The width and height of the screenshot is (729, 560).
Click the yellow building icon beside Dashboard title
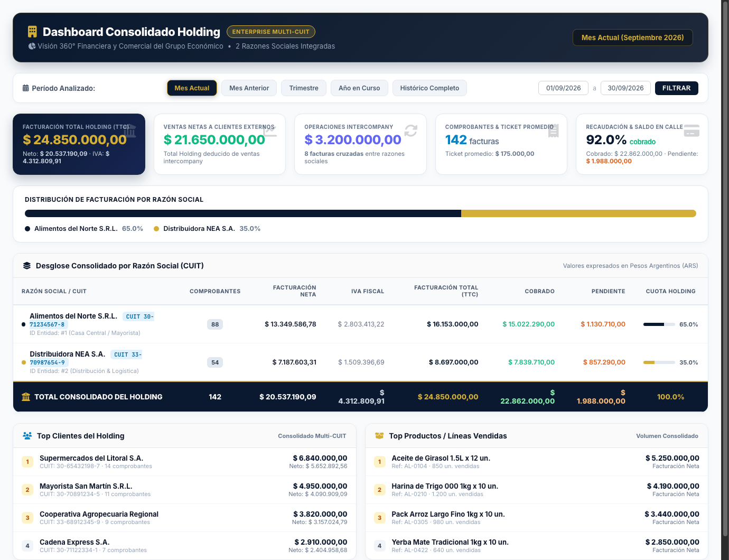pos(32,32)
